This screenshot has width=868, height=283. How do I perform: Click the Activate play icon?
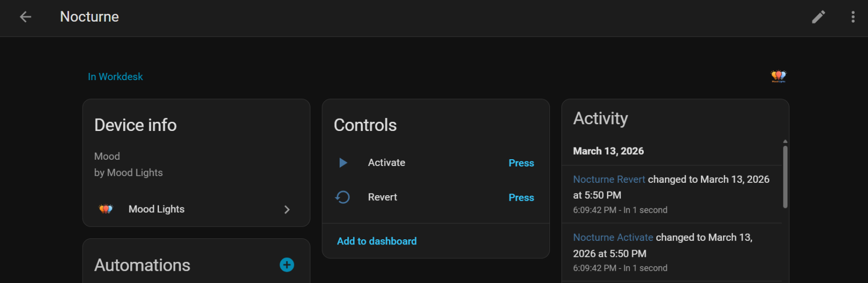(343, 163)
